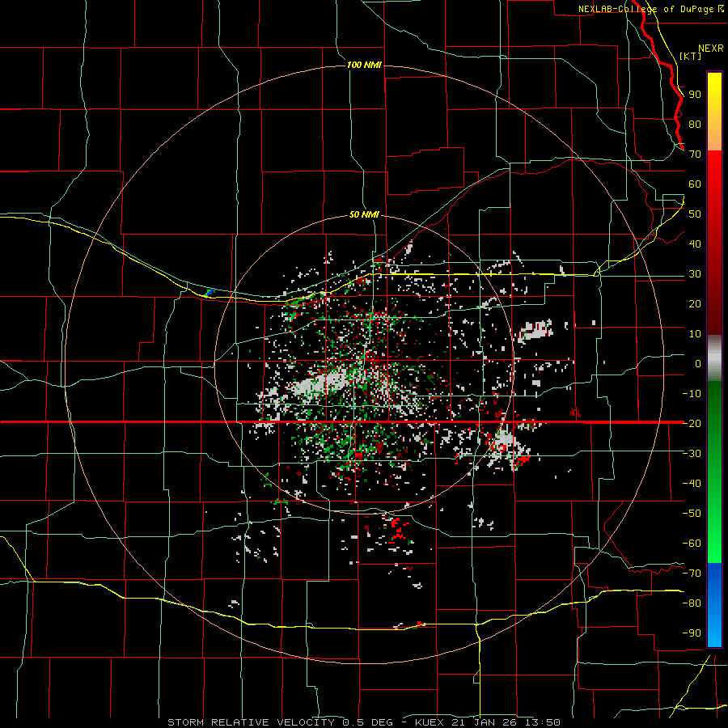Click the -60 knot scale label
Image resolution: width=728 pixels, height=728 pixels.
pos(692,544)
